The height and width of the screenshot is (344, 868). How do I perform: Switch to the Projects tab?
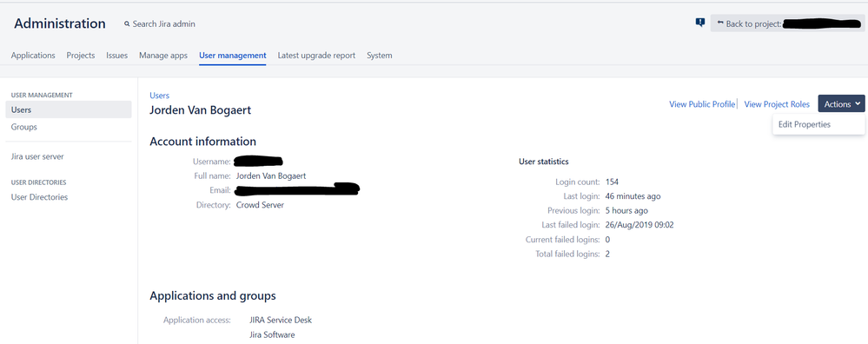coord(81,56)
